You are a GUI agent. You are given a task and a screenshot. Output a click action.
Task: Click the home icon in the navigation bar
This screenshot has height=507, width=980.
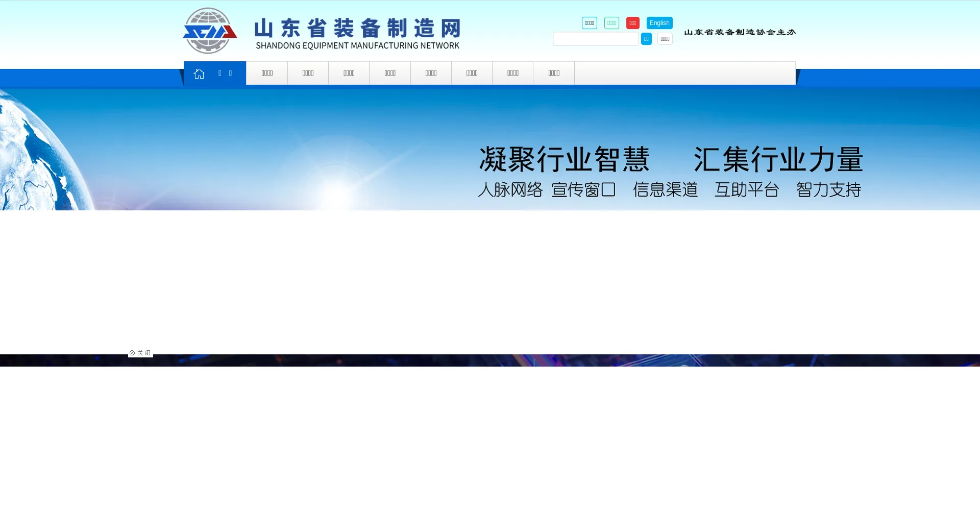coord(199,74)
